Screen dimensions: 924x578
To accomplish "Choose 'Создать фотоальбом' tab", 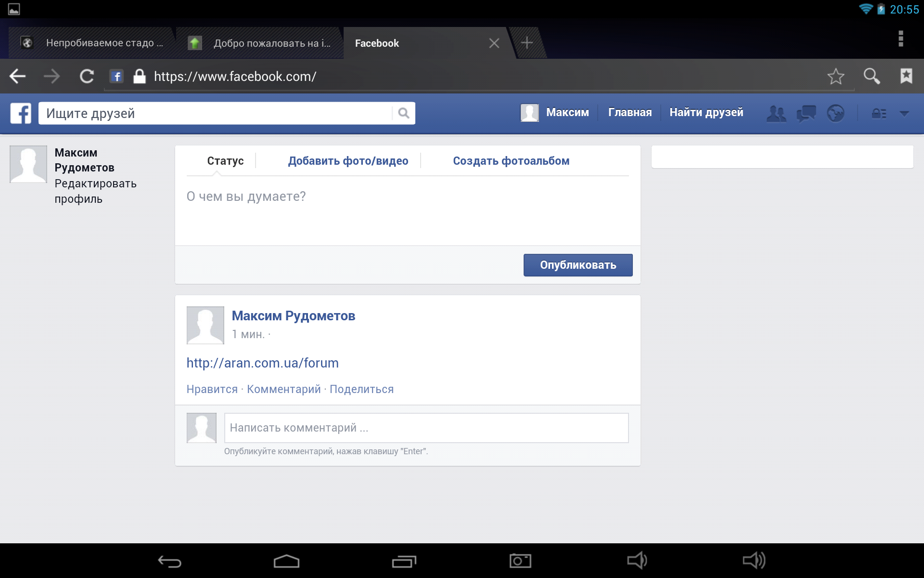I will coord(511,161).
